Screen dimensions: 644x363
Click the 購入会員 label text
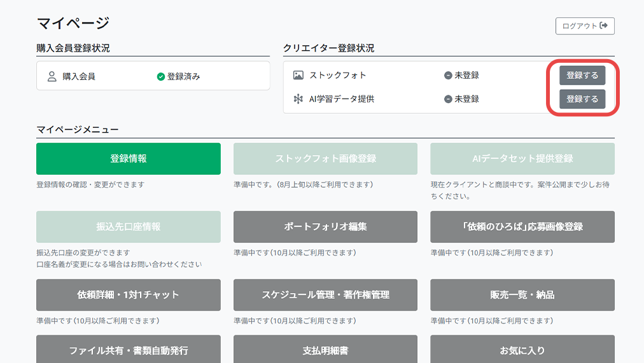(79, 77)
